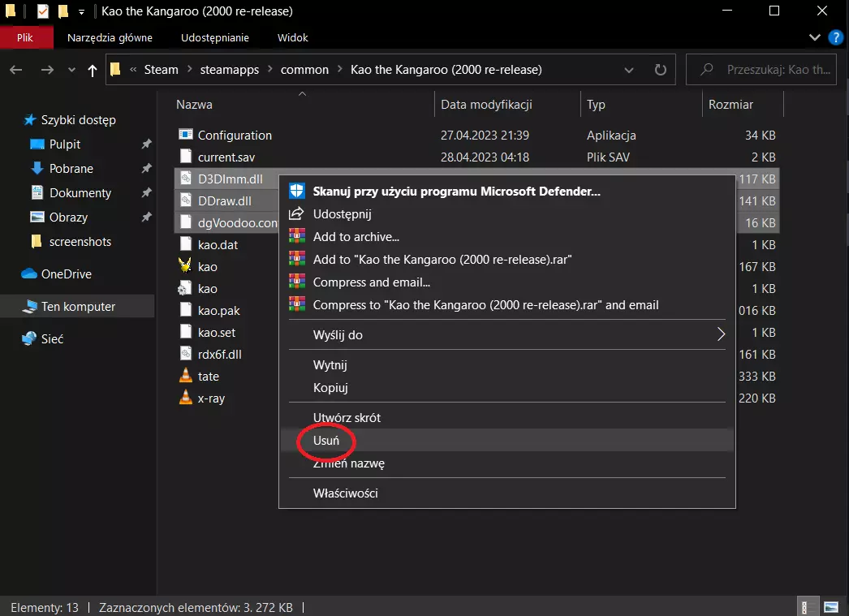Click the search box Przeszukaj field
This screenshot has width=849, height=616.
pyautogui.click(x=767, y=70)
